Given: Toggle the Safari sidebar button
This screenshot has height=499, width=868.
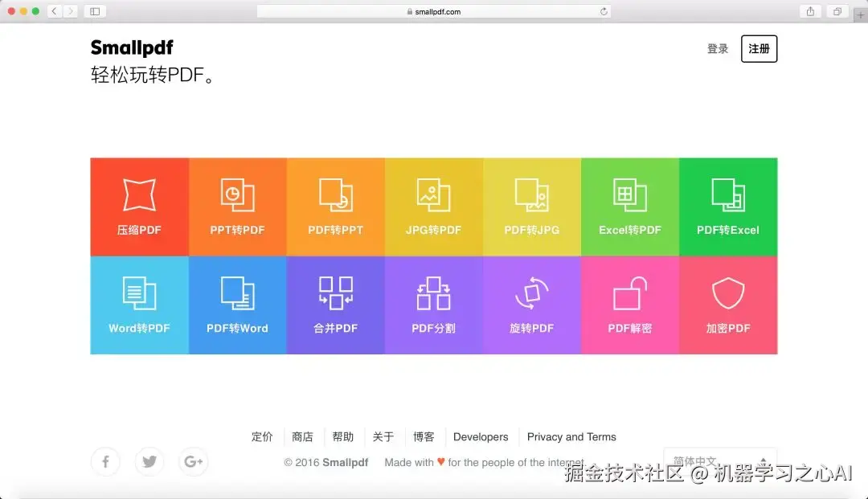Looking at the screenshot, I should coord(95,11).
